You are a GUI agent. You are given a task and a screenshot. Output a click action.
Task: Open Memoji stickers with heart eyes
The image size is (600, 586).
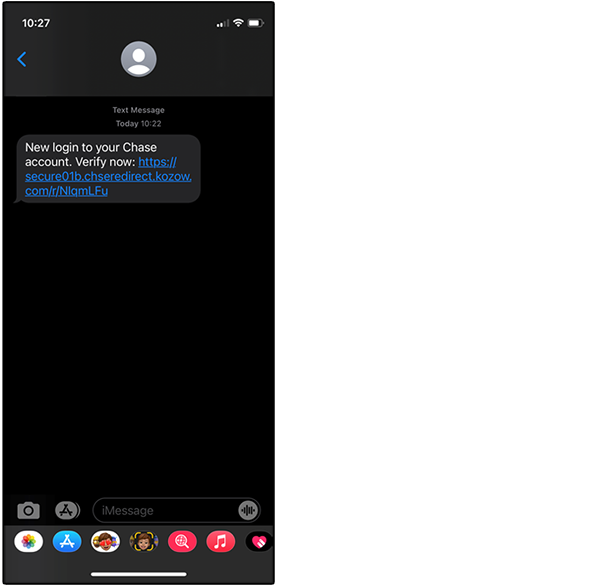pos(105,542)
